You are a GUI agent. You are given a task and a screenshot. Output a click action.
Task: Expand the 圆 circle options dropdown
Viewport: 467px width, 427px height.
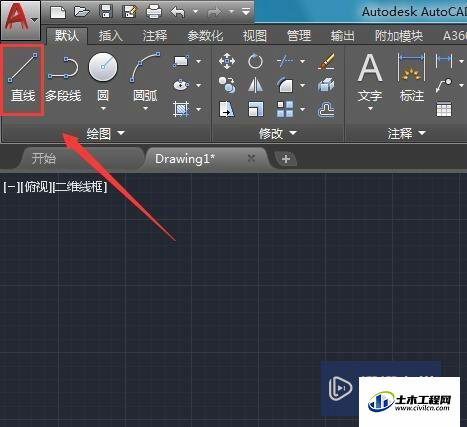(103, 109)
